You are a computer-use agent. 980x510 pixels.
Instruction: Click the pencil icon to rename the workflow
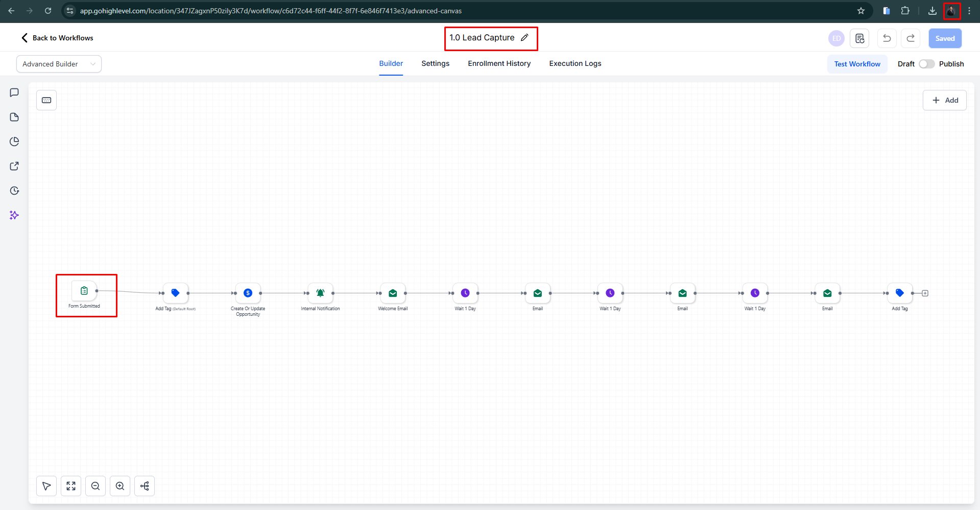click(524, 38)
